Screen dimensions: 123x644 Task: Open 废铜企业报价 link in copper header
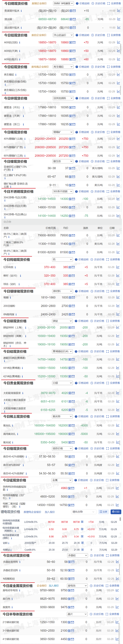coord(39,4)
